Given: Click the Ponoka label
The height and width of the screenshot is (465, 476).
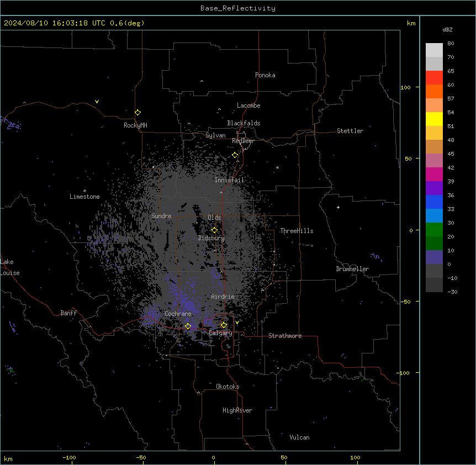Looking at the screenshot, I should pyautogui.click(x=265, y=75).
